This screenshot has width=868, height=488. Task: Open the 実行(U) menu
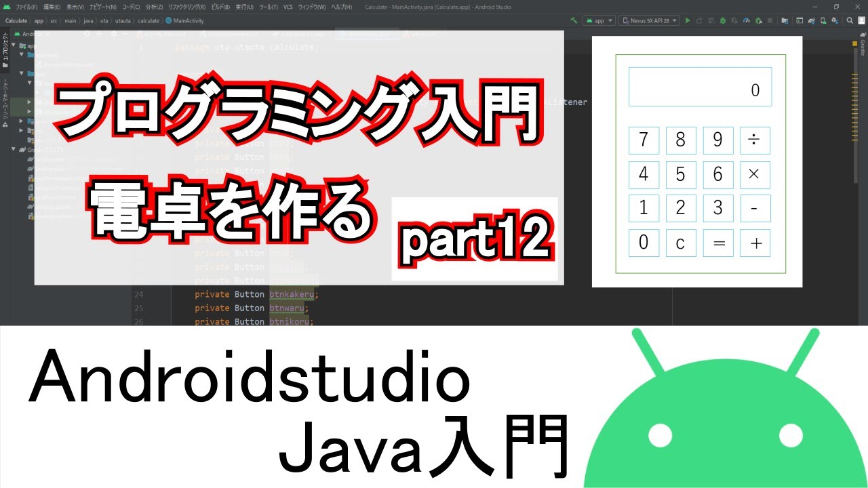244,7
